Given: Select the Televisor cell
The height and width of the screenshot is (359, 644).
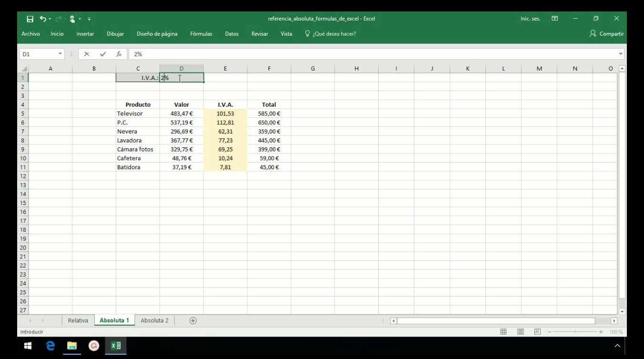Looking at the screenshot, I should coord(138,113).
